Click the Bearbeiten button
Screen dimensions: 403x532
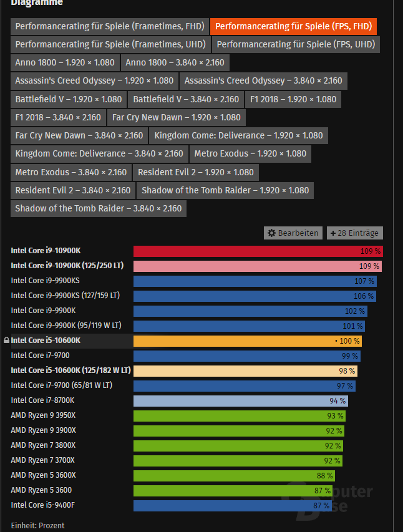293,233
